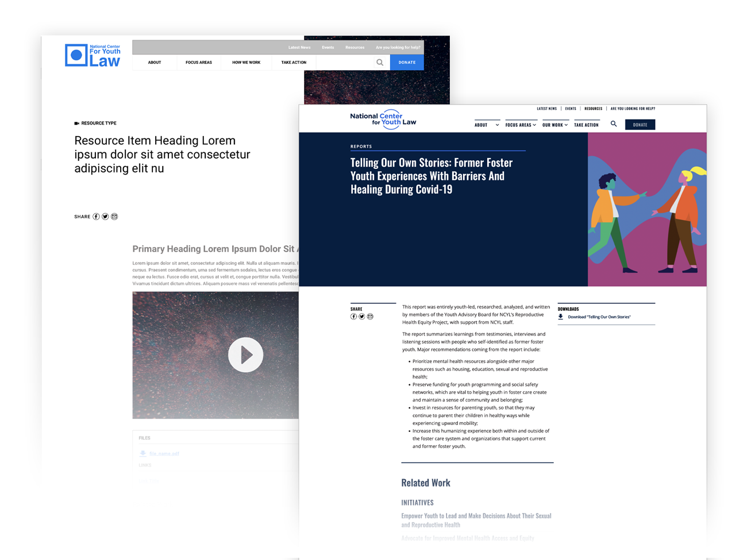
Task: Click the Reports category label in the hero
Action: [361, 146]
